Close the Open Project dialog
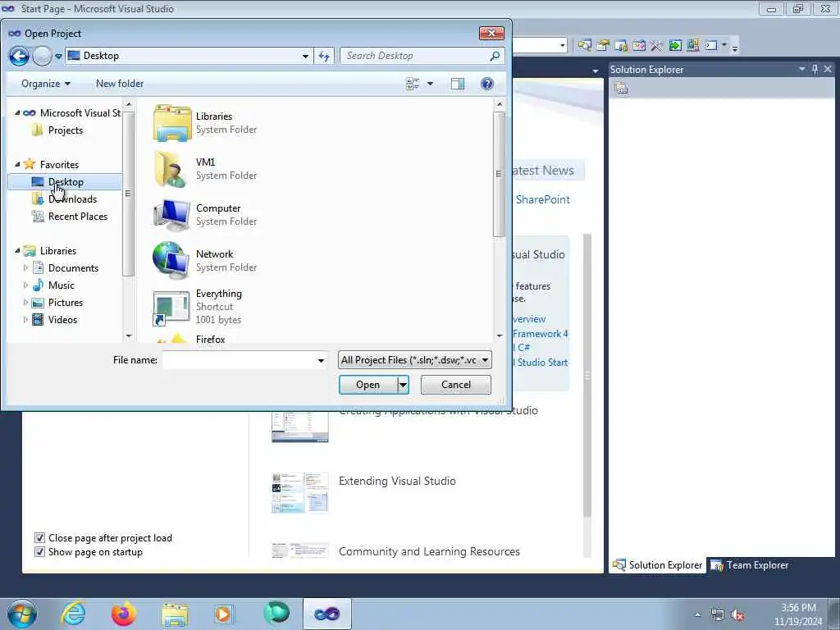Viewport: 840px width, 630px height. 491,33
